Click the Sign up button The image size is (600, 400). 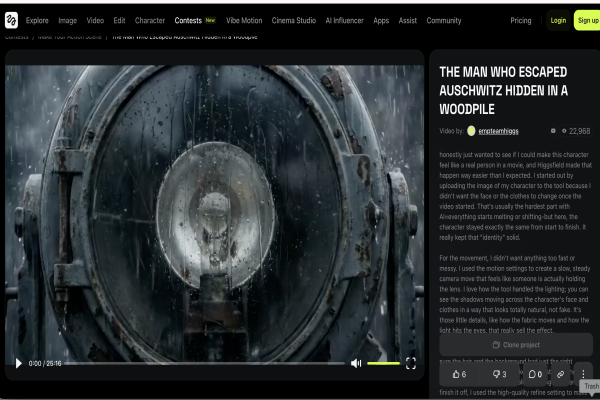click(x=587, y=20)
